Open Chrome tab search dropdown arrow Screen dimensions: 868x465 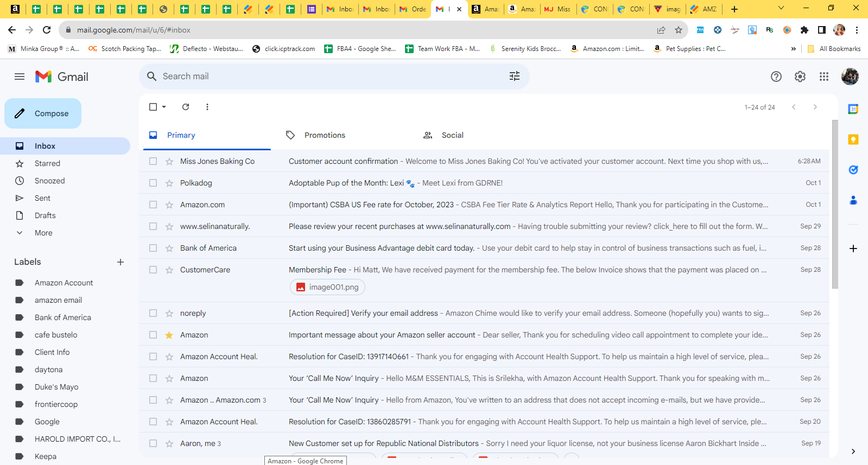(x=781, y=8)
